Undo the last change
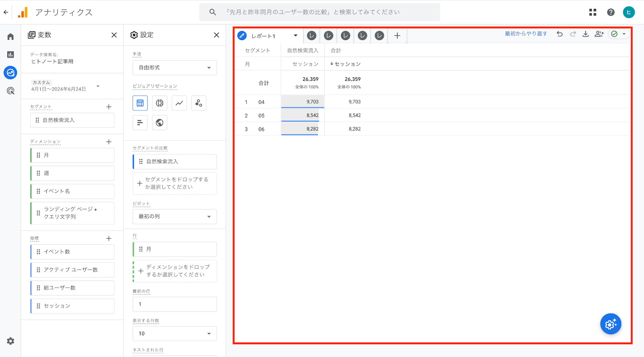The height and width of the screenshot is (357, 644). [559, 34]
